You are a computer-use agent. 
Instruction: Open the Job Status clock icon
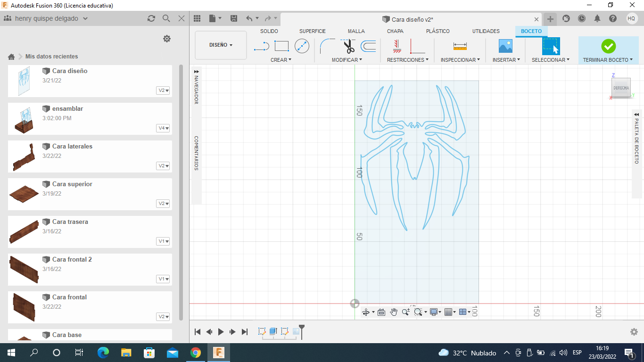pyautogui.click(x=582, y=18)
